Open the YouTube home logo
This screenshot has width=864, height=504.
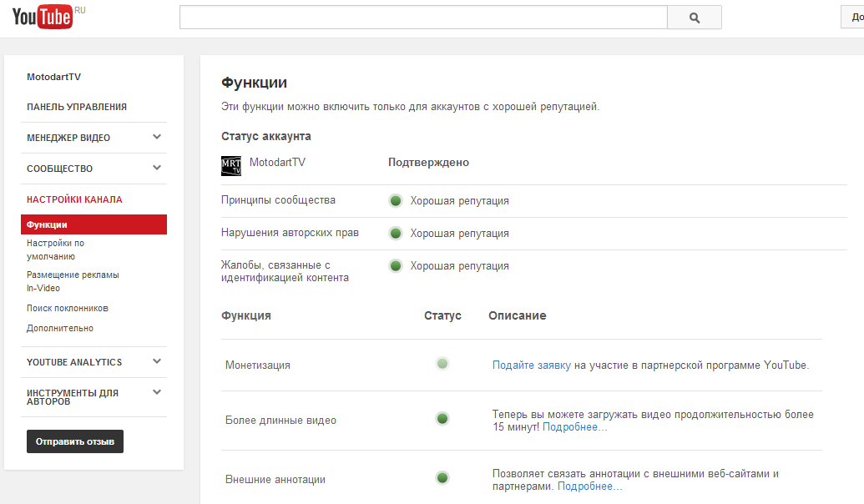coord(43,17)
